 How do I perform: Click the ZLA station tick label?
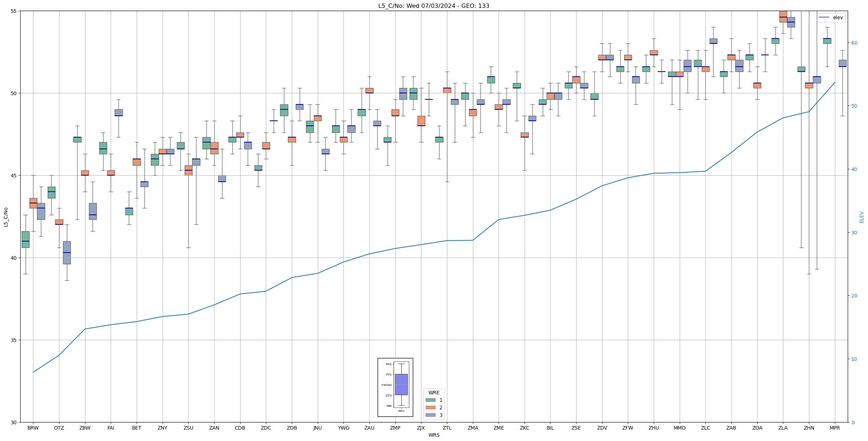tap(783, 428)
